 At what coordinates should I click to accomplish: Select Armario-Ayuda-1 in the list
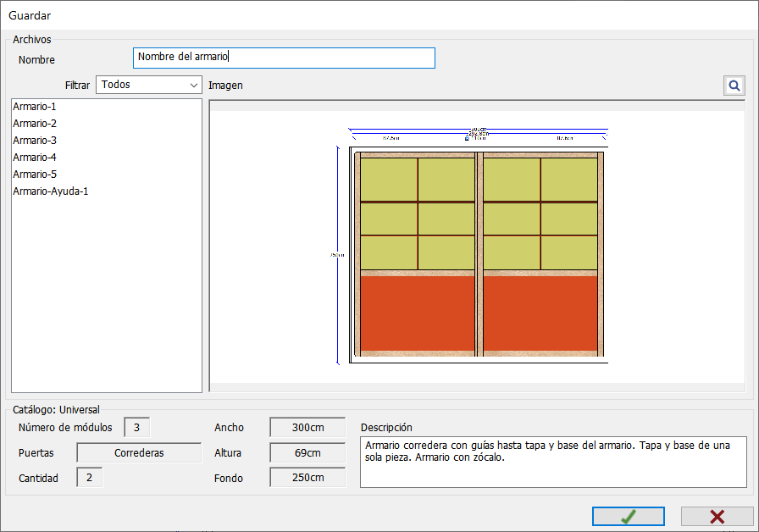tap(51, 191)
